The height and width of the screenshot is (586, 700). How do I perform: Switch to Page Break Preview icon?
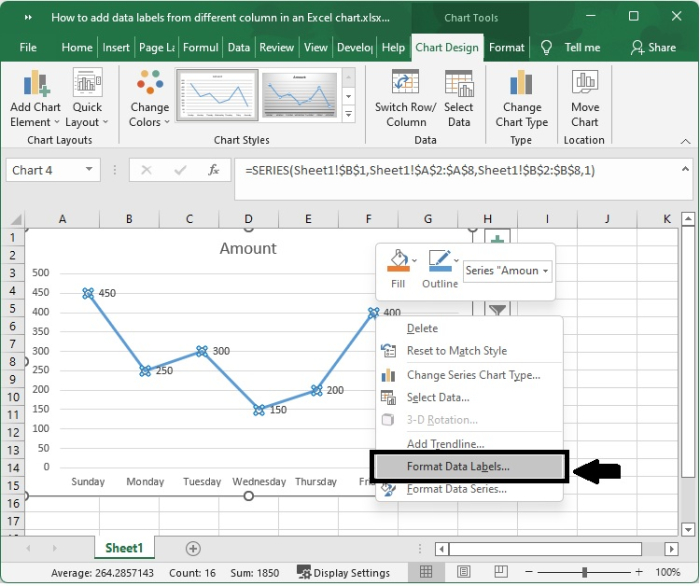(x=500, y=572)
